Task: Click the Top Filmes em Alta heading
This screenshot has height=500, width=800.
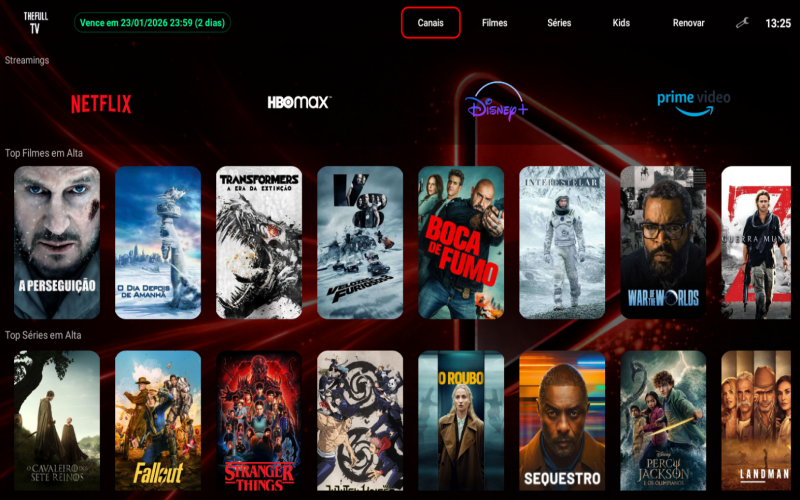Action: (x=43, y=153)
